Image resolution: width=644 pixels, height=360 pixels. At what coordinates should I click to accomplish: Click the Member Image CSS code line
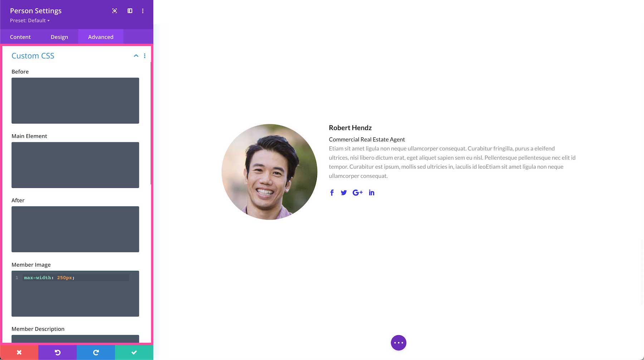(x=49, y=277)
